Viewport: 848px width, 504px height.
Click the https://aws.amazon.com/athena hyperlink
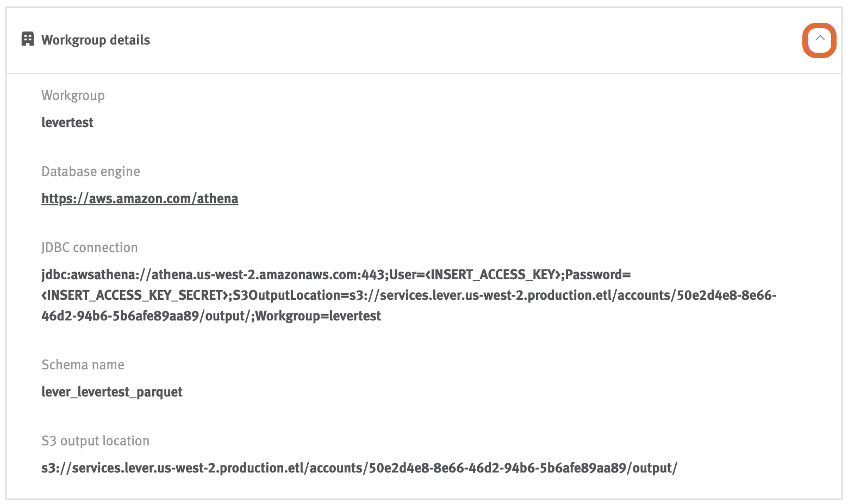point(139,198)
